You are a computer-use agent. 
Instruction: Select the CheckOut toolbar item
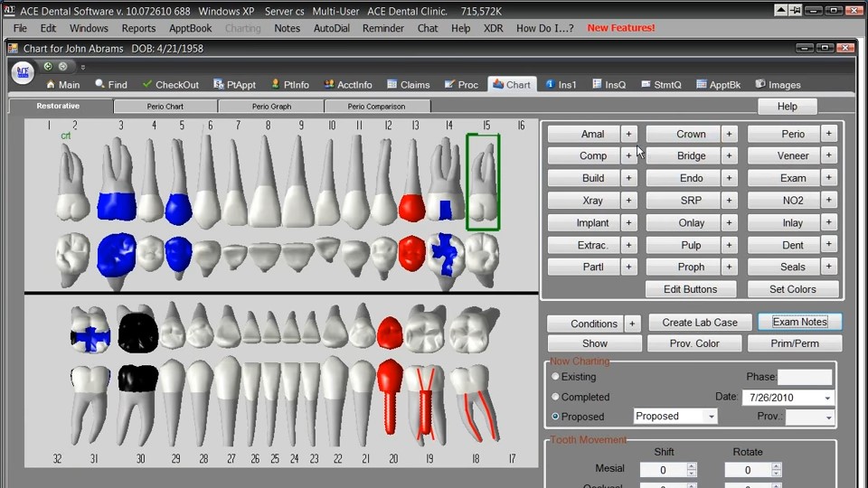pos(171,85)
